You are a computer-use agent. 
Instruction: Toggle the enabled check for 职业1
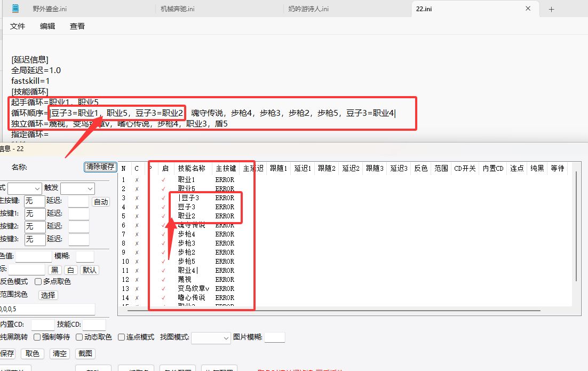pos(163,180)
